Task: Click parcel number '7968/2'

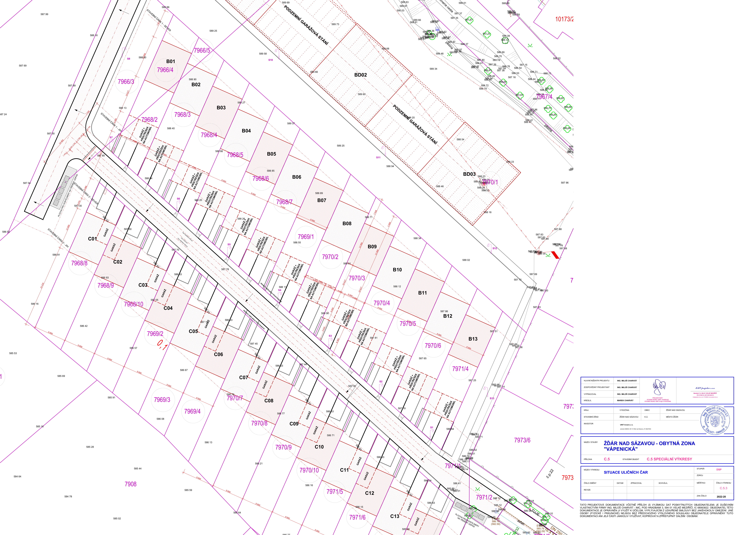Action: (x=149, y=120)
